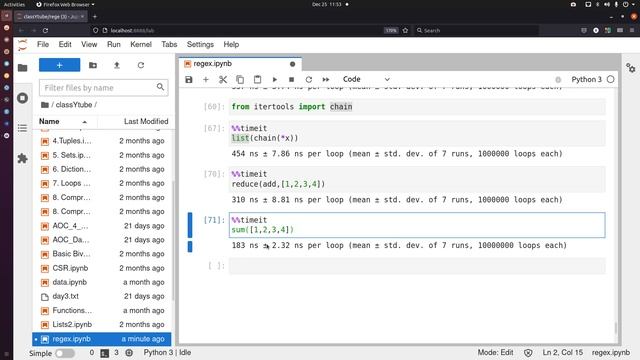Refresh the file list icon
640x360 pixels.
click(141, 65)
